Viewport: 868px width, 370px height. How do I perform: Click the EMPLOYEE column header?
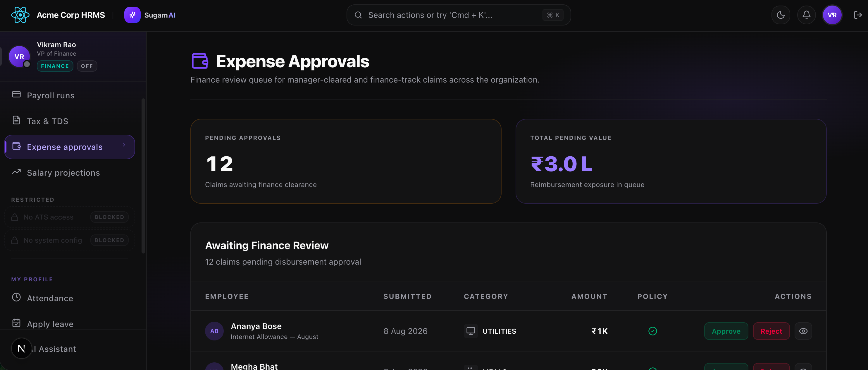[x=227, y=296]
